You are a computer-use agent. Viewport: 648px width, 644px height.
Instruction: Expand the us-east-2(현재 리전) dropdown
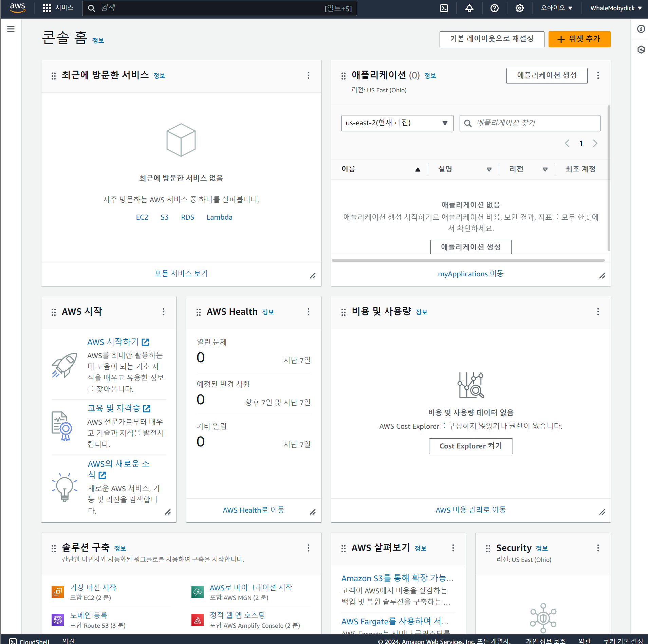pos(397,123)
